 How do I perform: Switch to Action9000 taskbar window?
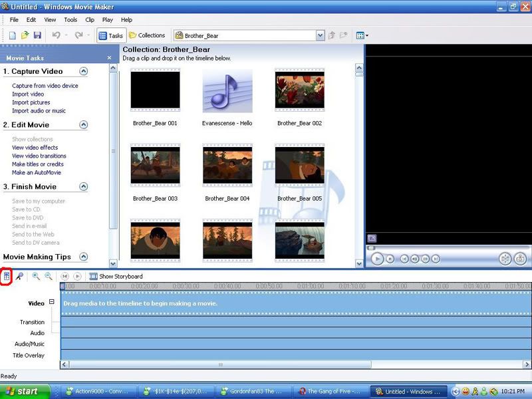97,392
